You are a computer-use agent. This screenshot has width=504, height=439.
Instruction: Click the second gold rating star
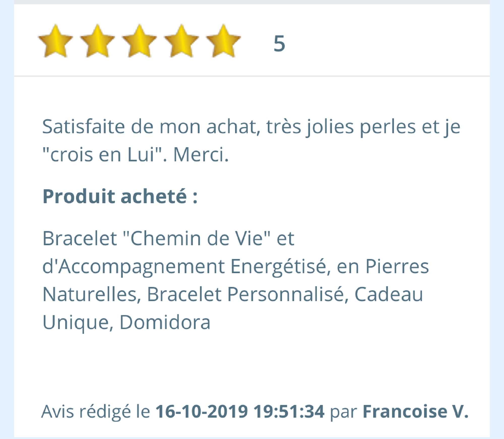click(x=98, y=41)
